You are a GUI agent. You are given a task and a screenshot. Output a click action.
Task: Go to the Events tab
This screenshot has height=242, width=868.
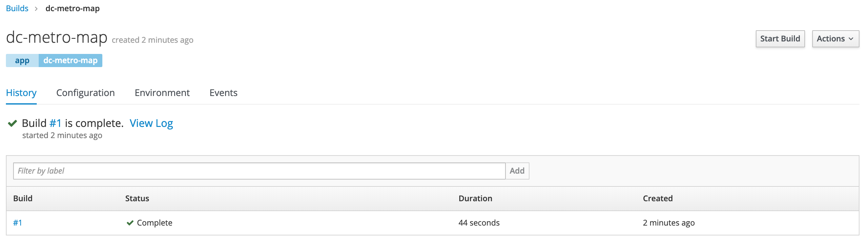(223, 93)
